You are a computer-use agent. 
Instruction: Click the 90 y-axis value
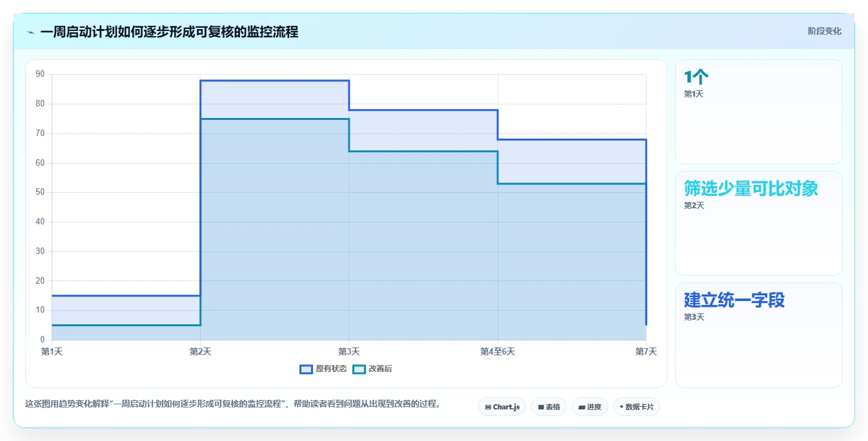pyautogui.click(x=40, y=74)
